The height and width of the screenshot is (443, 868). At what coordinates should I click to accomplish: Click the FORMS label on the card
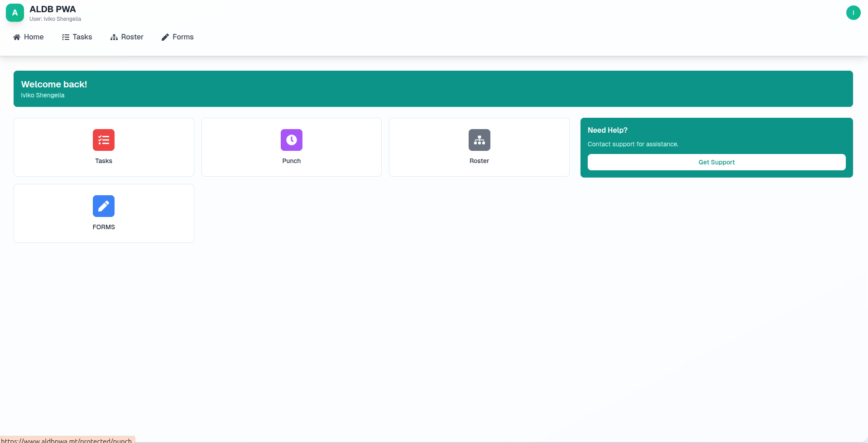(104, 227)
